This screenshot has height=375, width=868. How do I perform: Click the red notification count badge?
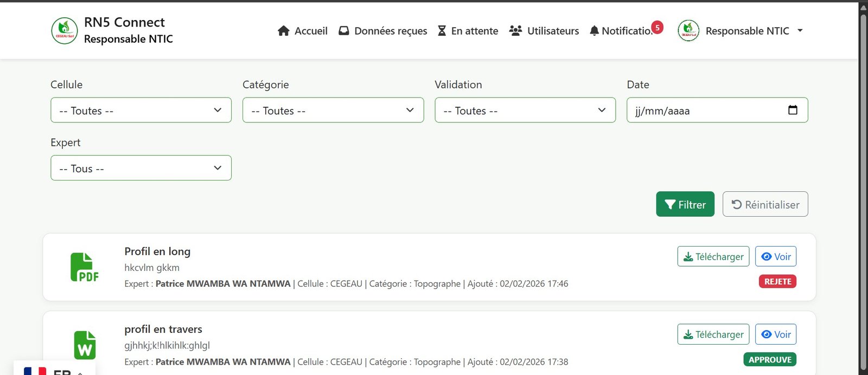657,27
